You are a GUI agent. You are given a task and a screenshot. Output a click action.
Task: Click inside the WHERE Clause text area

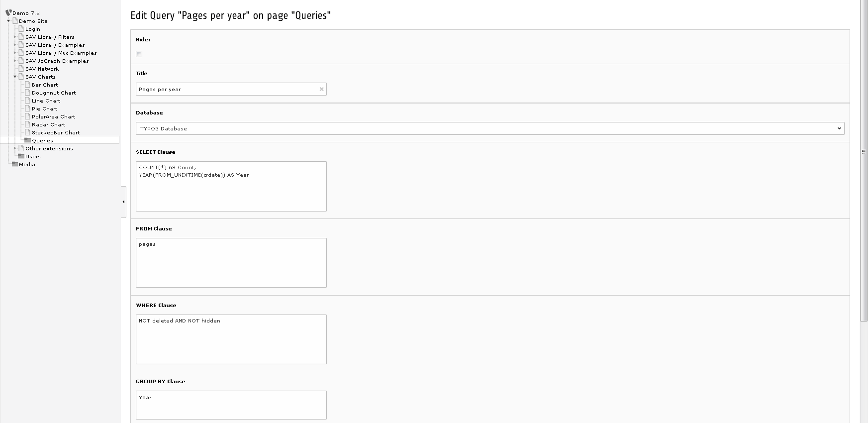231,339
